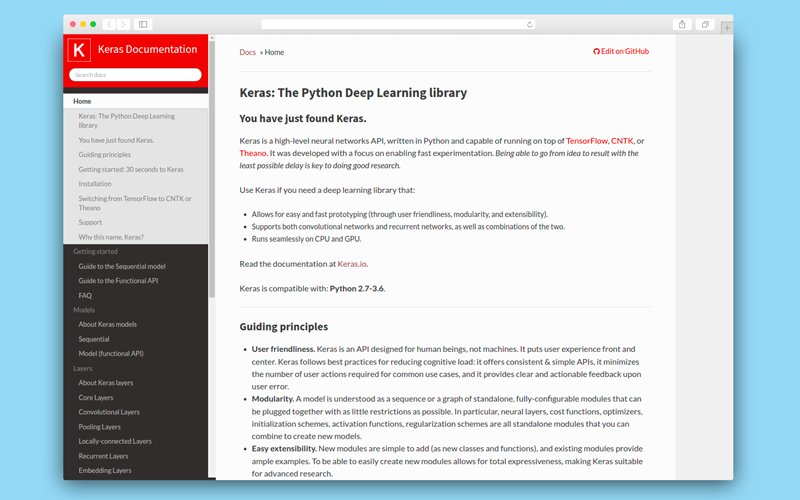Viewport: 800px width, 500px height.
Task: Toggle the browser sidebar icon
Action: coord(143,24)
